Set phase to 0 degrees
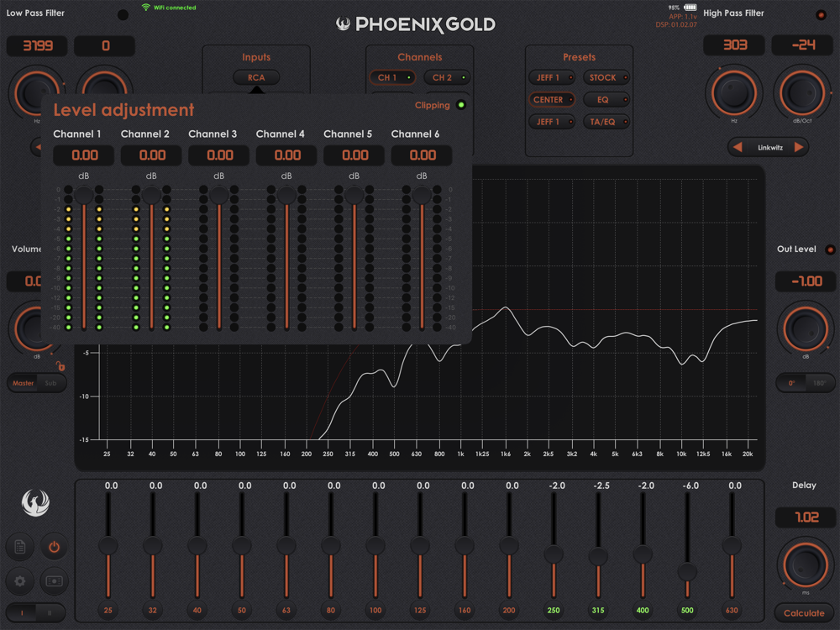The height and width of the screenshot is (630, 840). [791, 382]
